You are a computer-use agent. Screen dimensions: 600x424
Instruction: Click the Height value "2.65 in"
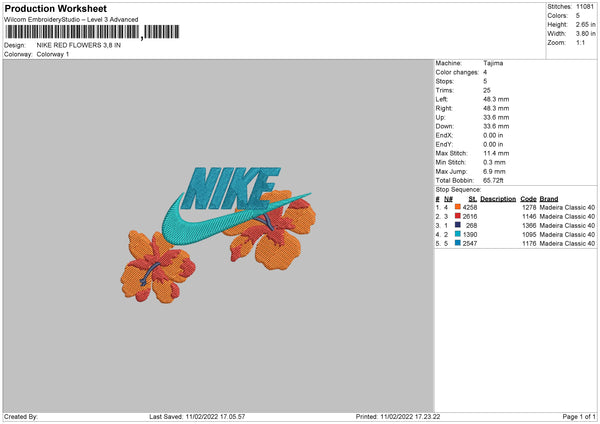point(585,24)
